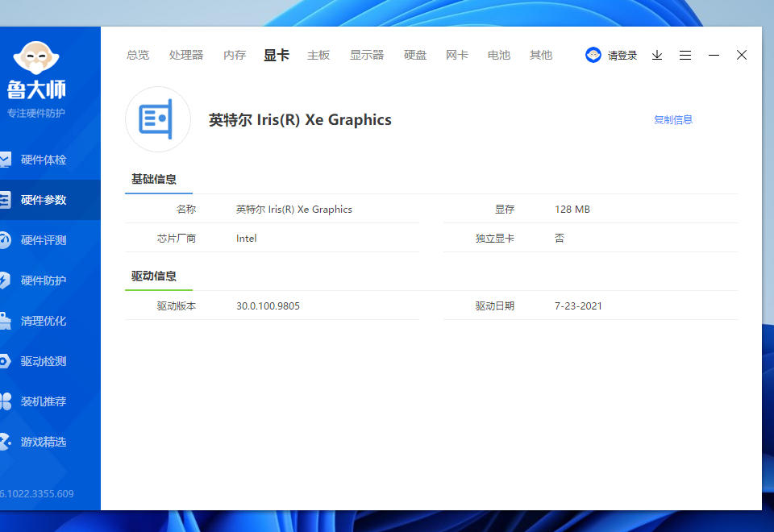Switch to 总览 tab
Image resolution: width=774 pixels, height=532 pixels.
click(x=138, y=55)
